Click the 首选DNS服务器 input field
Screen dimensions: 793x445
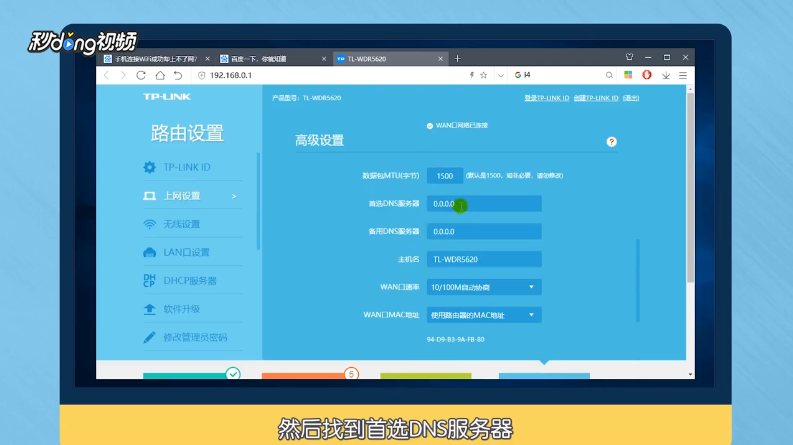click(x=484, y=204)
